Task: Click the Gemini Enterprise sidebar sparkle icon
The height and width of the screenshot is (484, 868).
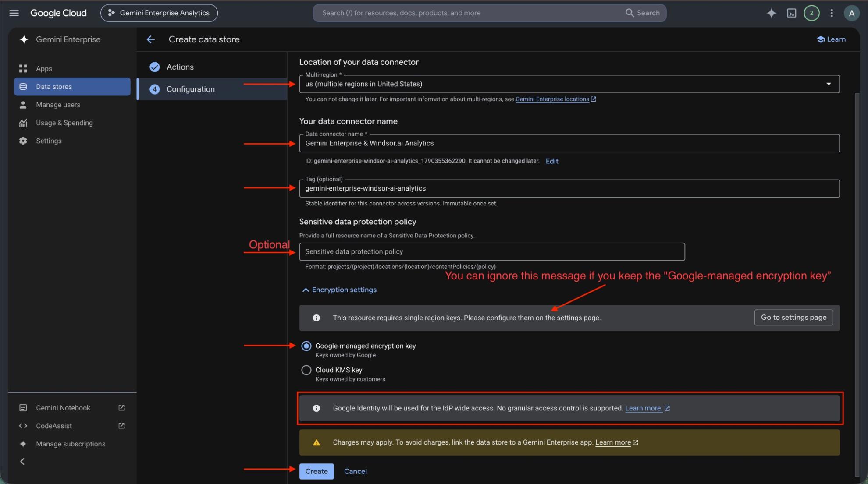Action: coord(24,39)
